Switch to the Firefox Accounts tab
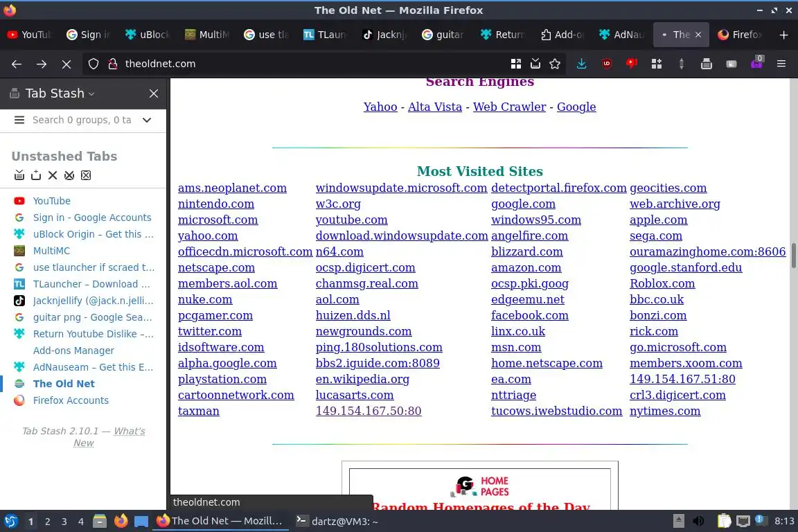 740,35
